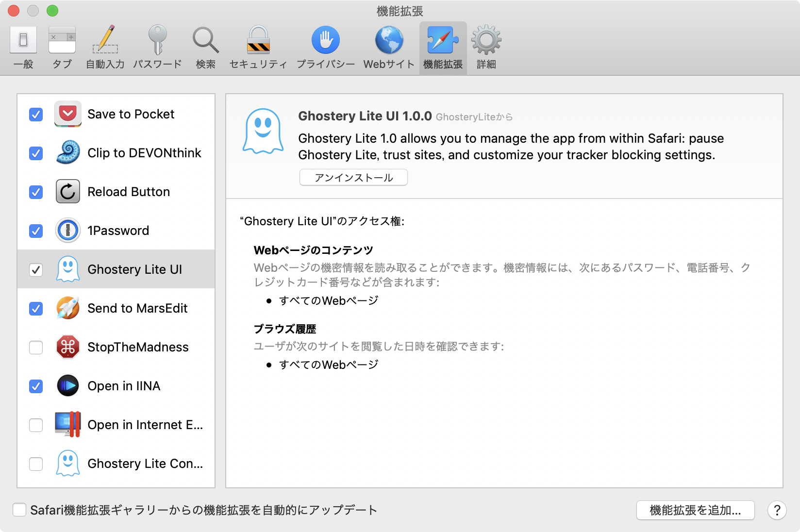Enable Open in Internet E... extension
Image resolution: width=800 pixels, height=532 pixels.
[36, 425]
